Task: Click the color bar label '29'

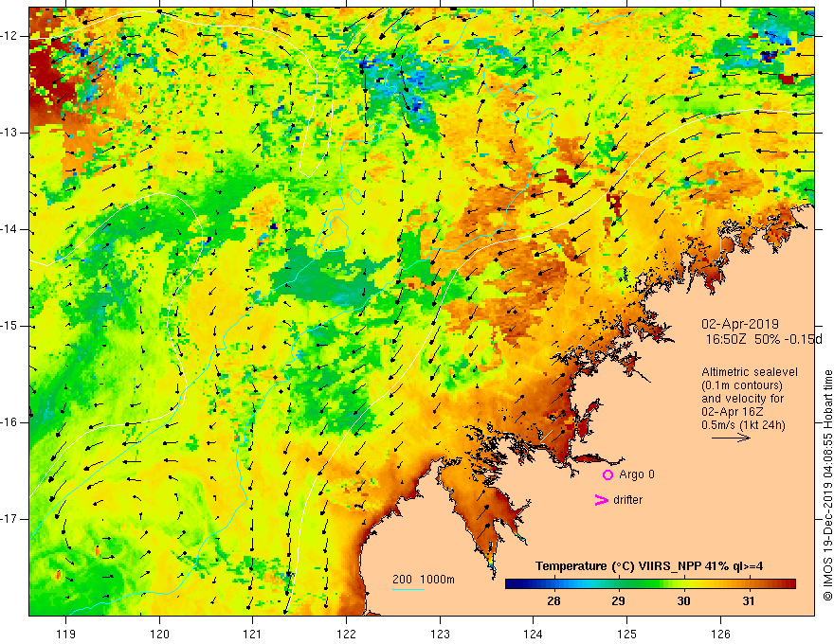Action: point(618,601)
